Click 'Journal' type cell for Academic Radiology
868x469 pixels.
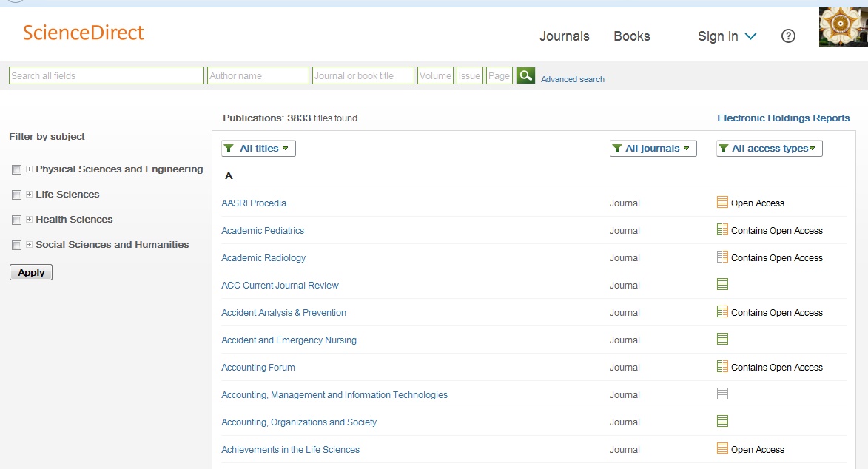coord(625,258)
